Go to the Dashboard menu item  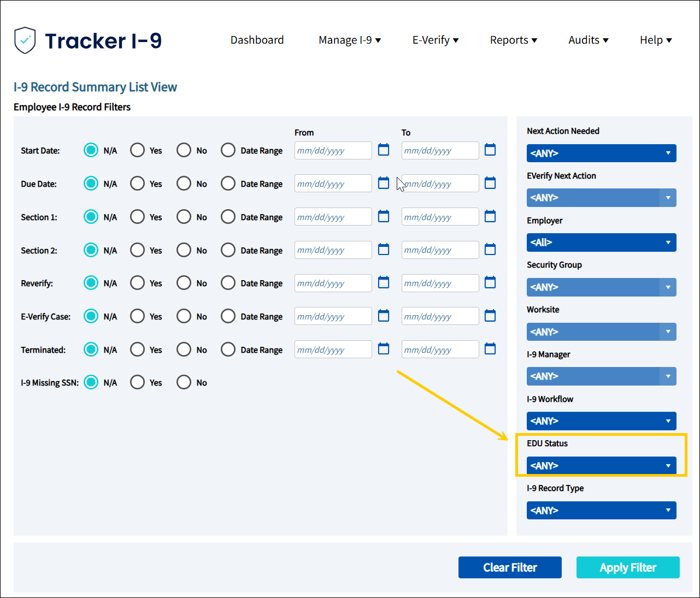[257, 40]
